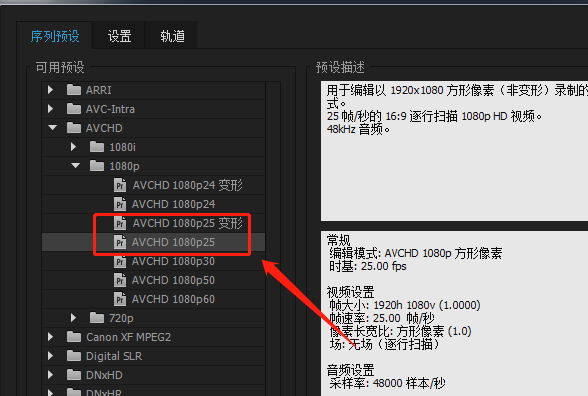Screen dimensions: 588x396
Task: Select the AVCHD 1080p25 preset
Action: [x=174, y=242]
